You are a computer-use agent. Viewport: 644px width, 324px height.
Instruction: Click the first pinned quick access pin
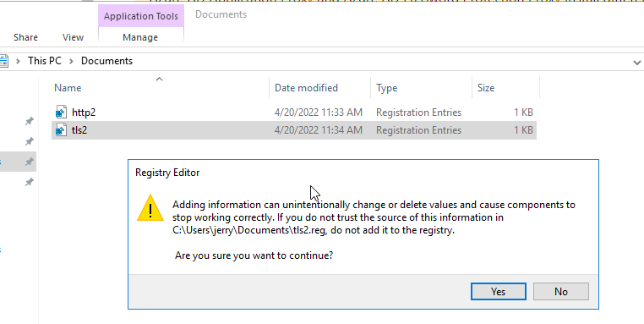pyautogui.click(x=30, y=121)
